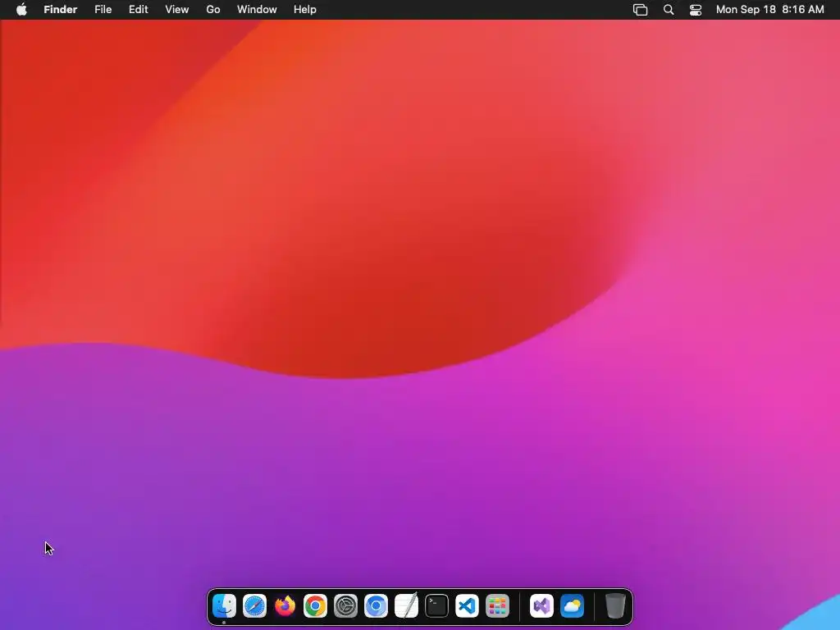
Task: Open Spotlight search magnifier
Action: pyautogui.click(x=669, y=10)
